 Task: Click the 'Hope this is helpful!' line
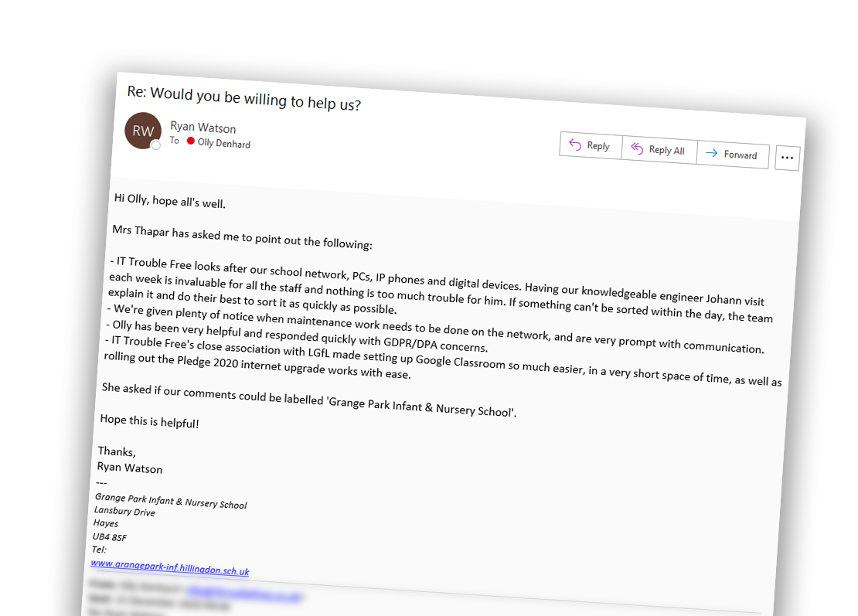tap(149, 421)
